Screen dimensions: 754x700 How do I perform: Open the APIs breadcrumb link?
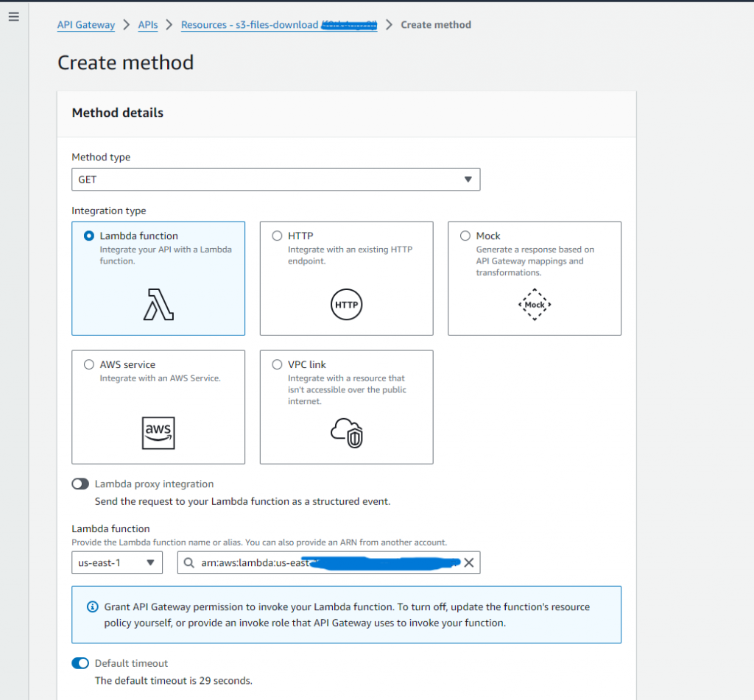tap(148, 25)
